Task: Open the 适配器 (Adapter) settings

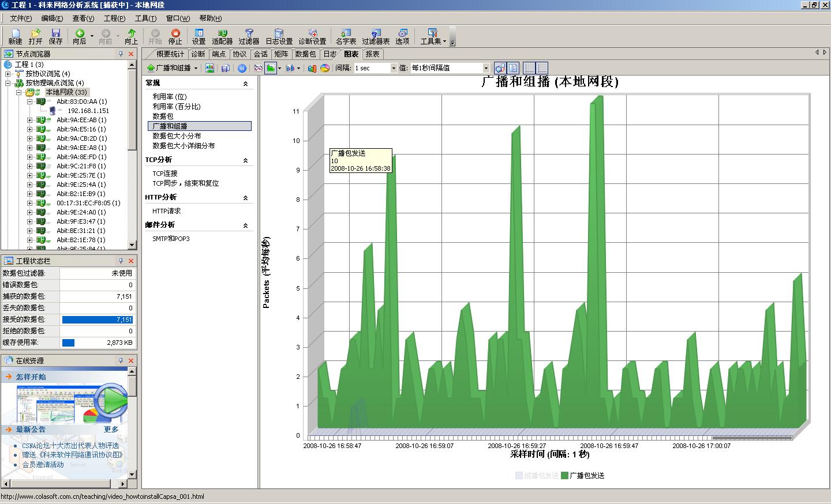Action: click(x=222, y=37)
